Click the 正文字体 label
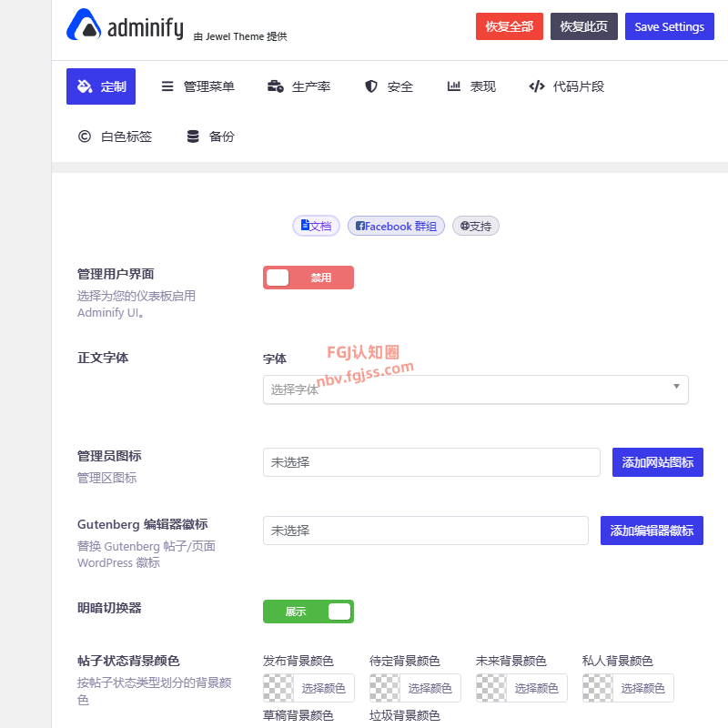Image resolution: width=728 pixels, height=728 pixels. click(103, 358)
